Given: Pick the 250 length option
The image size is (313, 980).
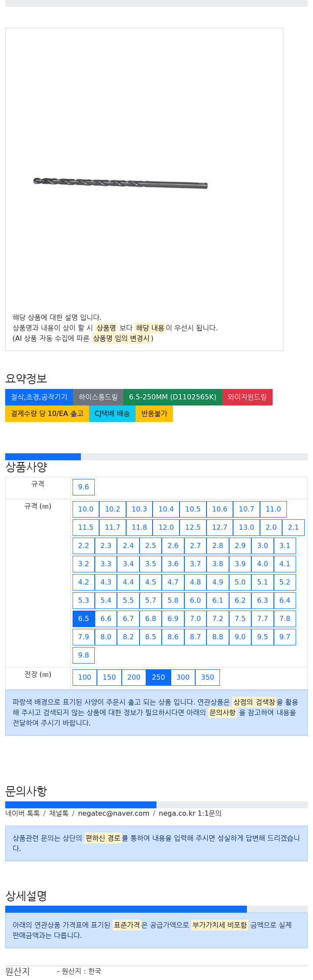Looking at the screenshot, I should (x=158, y=677).
